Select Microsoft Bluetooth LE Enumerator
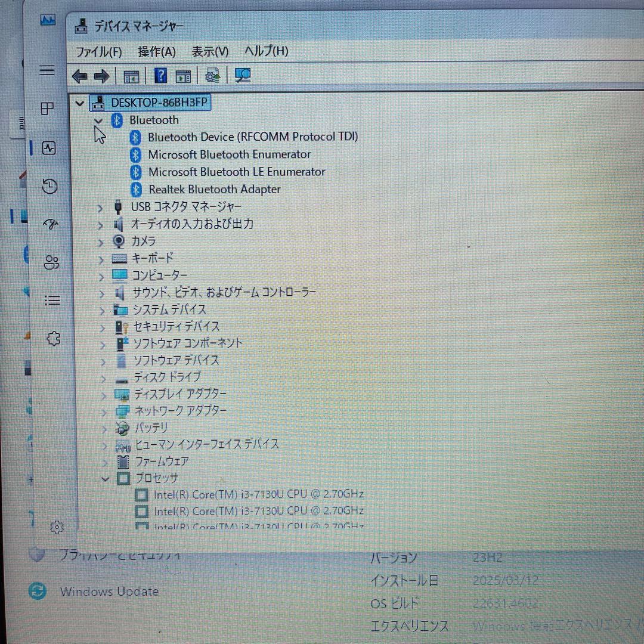The height and width of the screenshot is (644, 644). [237, 172]
